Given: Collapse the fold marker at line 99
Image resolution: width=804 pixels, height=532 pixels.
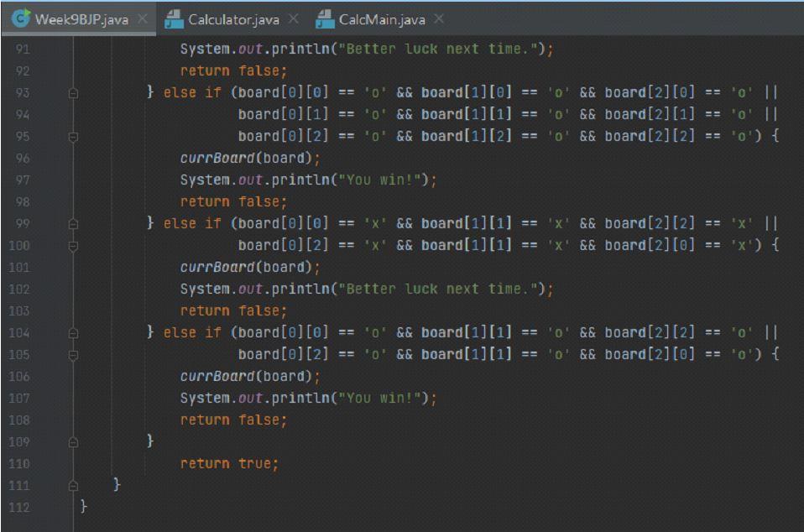Looking at the screenshot, I should pyautogui.click(x=73, y=224).
